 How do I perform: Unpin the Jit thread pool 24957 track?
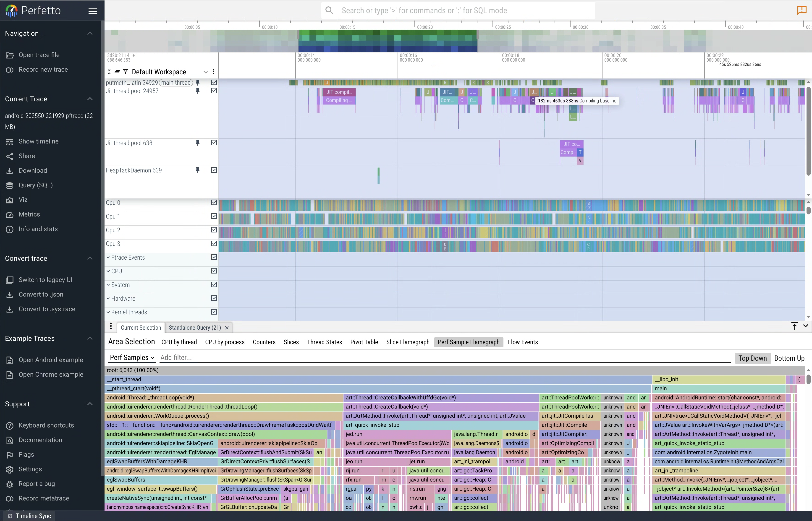(x=198, y=91)
